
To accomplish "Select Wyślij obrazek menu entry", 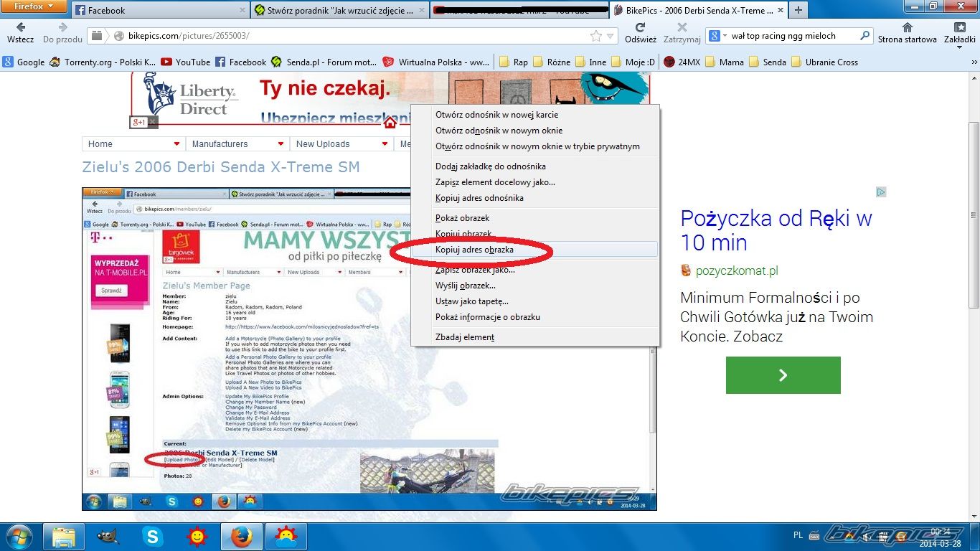I will [535, 286].
